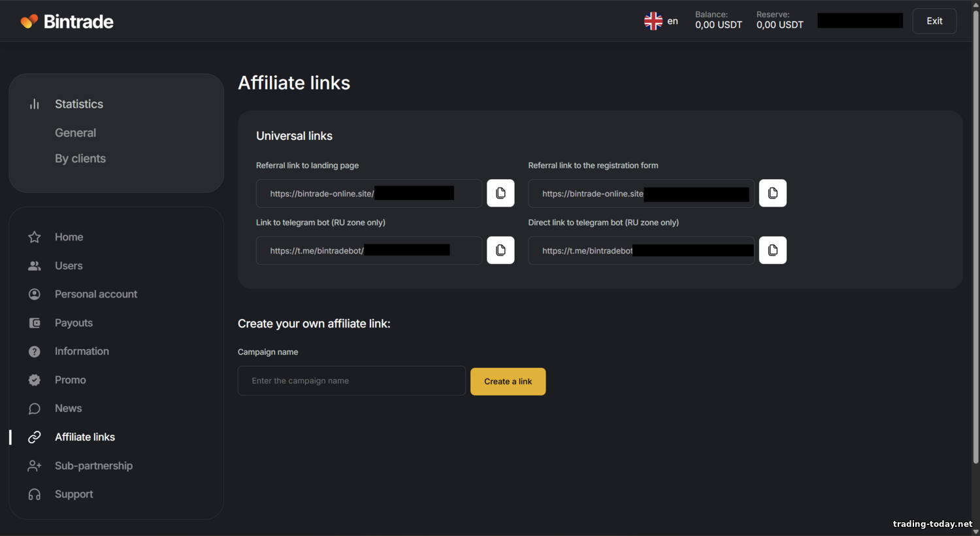This screenshot has width=980, height=536.
Task: Click the Promo badge icon
Action: point(35,380)
